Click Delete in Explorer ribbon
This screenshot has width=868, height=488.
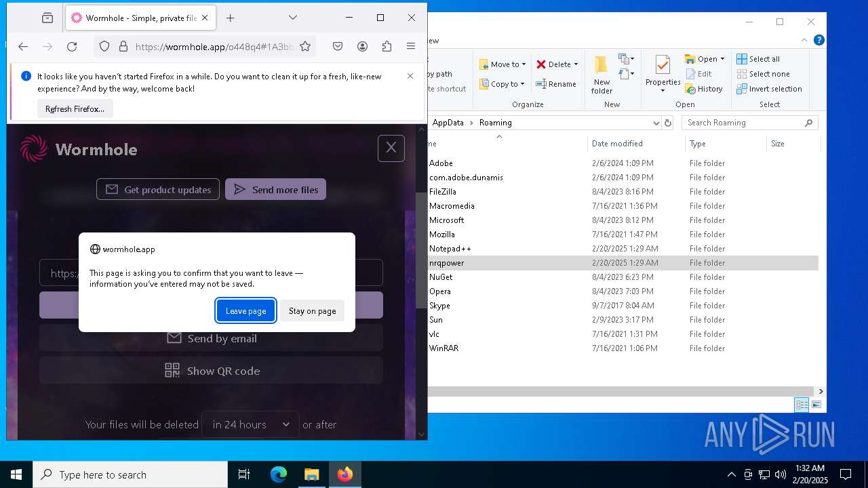coord(557,64)
